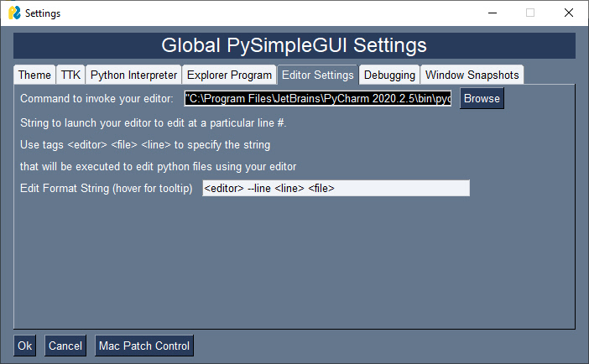This screenshot has height=364, width=589.
Task: Click the Ok button
Action: (x=25, y=346)
